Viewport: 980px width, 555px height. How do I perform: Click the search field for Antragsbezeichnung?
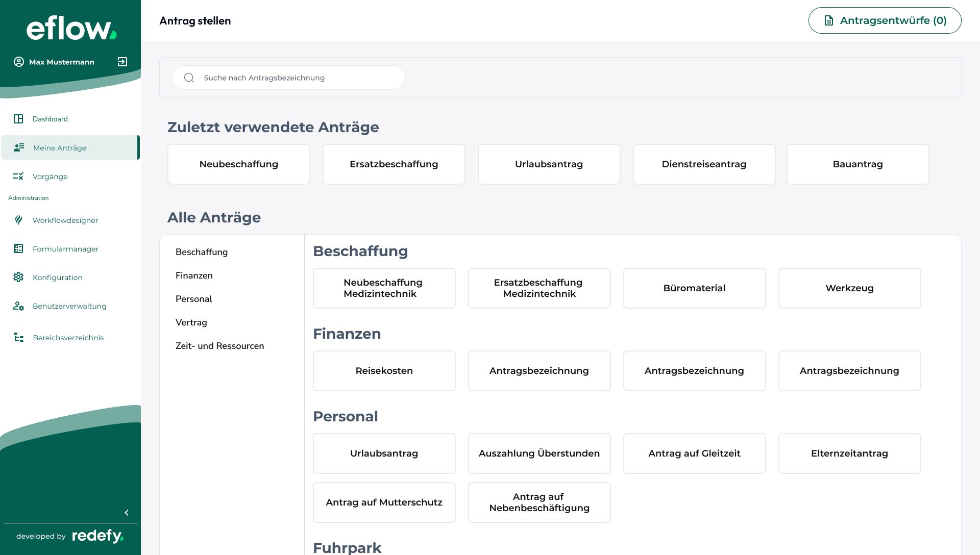point(288,78)
